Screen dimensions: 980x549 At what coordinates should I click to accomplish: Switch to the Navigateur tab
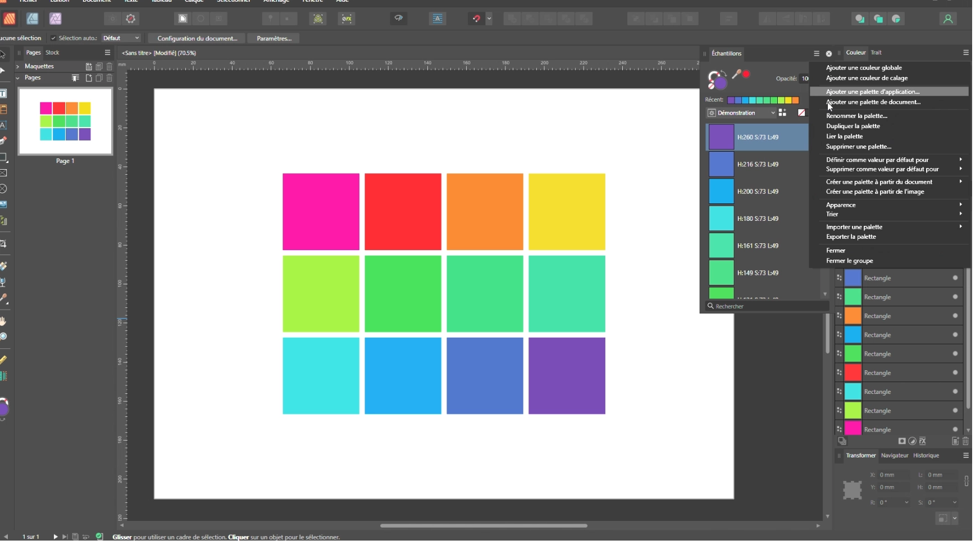pyautogui.click(x=894, y=456)
